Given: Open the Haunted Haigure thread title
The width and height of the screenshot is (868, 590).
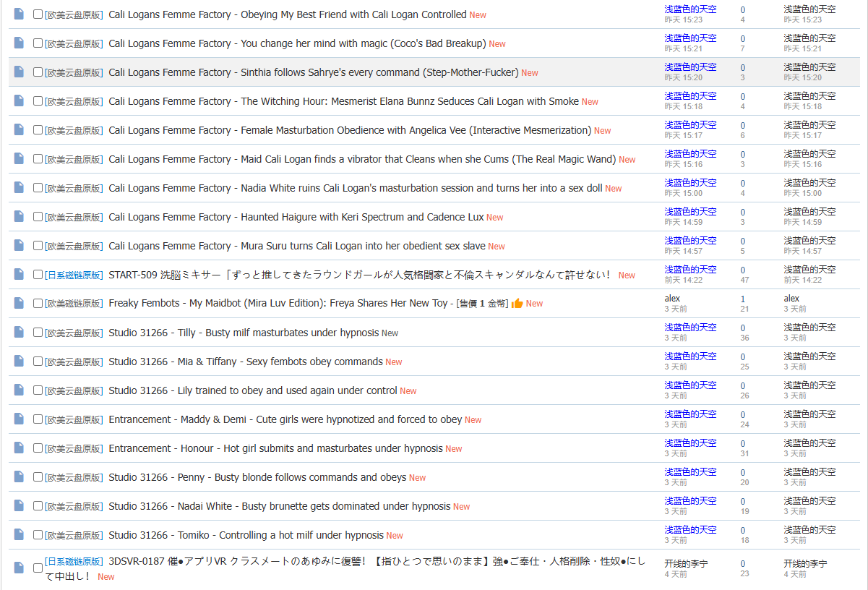Looking at the screenshot, I should tap(296, 217).
